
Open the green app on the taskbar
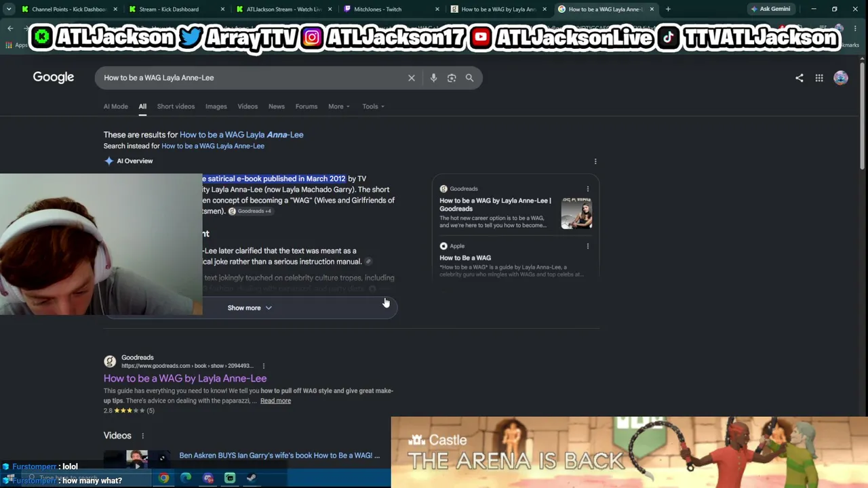tap(230, 478)
